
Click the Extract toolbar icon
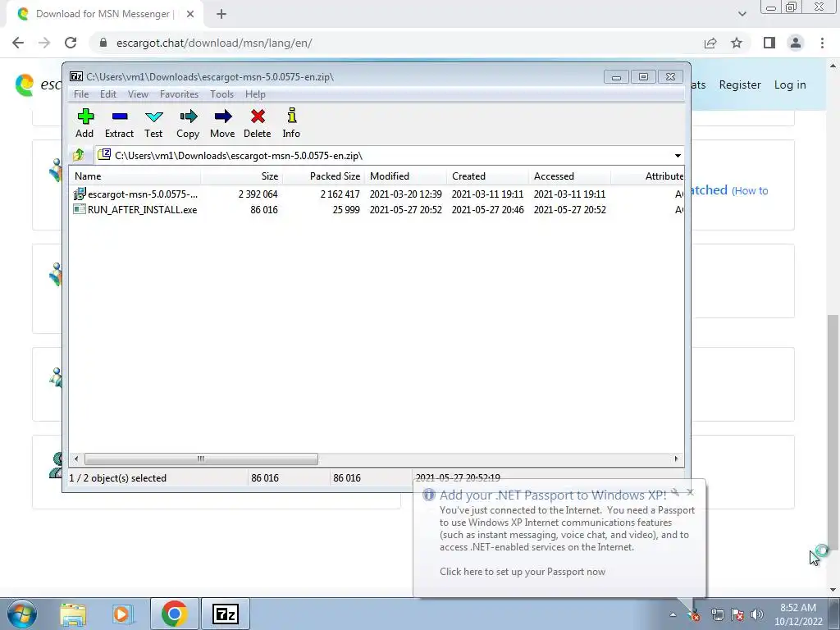pyautogui.click(x=120, y=123)
